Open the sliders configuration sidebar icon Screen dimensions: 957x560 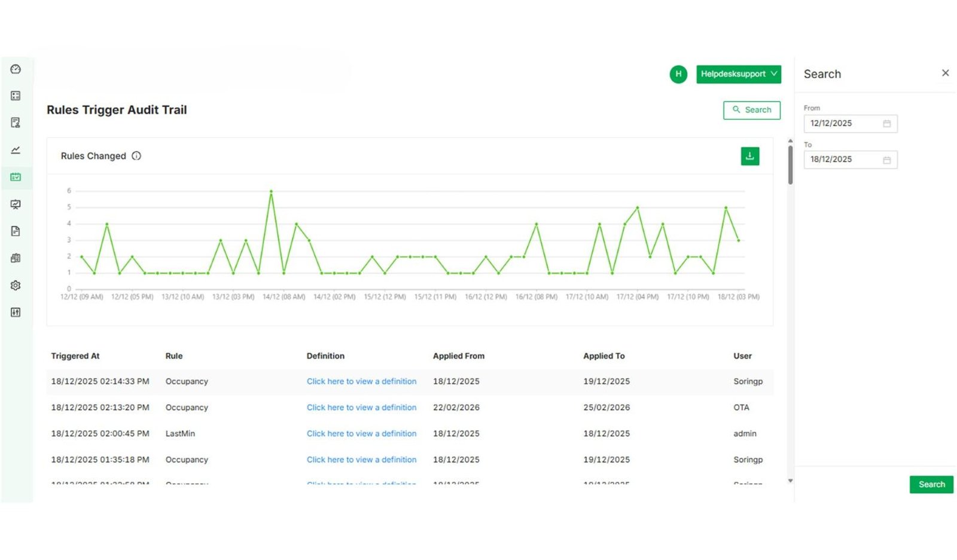(16, 313)
